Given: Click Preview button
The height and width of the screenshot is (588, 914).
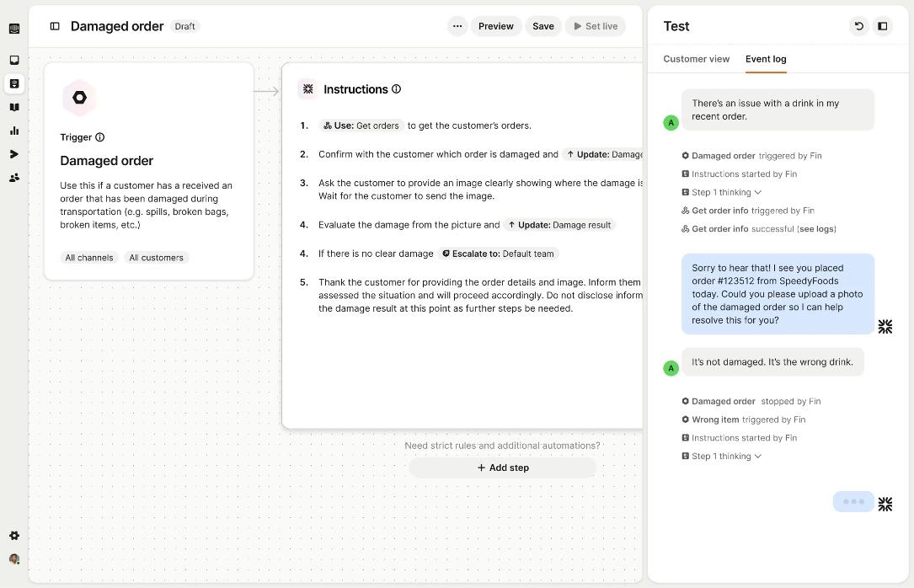Looking at the screenshot, I should click(496, 26).
